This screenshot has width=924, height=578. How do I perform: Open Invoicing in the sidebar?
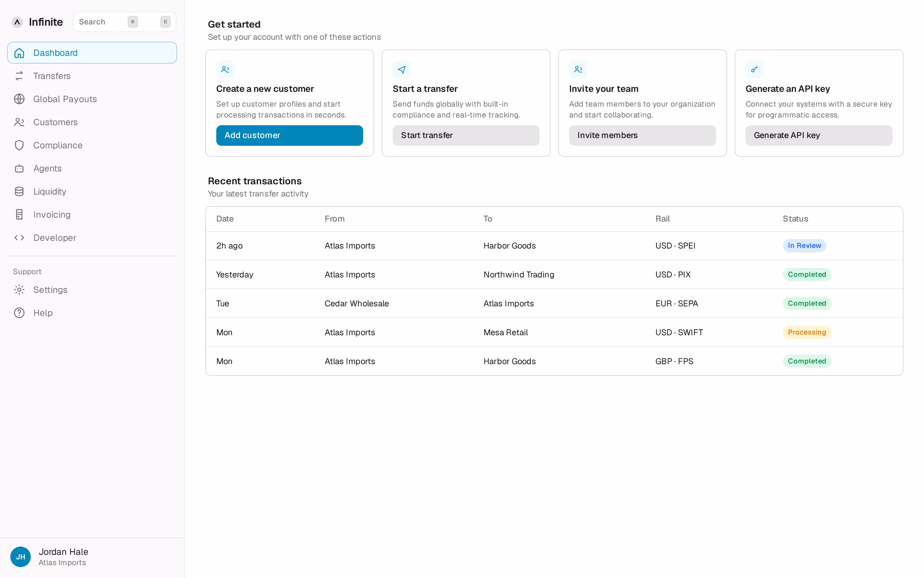(92, 215)
